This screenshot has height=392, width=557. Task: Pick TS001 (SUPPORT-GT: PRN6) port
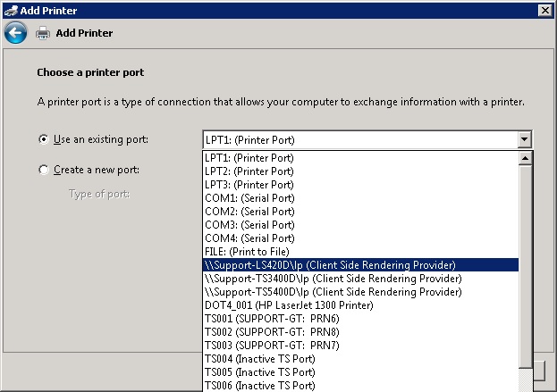pos(273,319)
